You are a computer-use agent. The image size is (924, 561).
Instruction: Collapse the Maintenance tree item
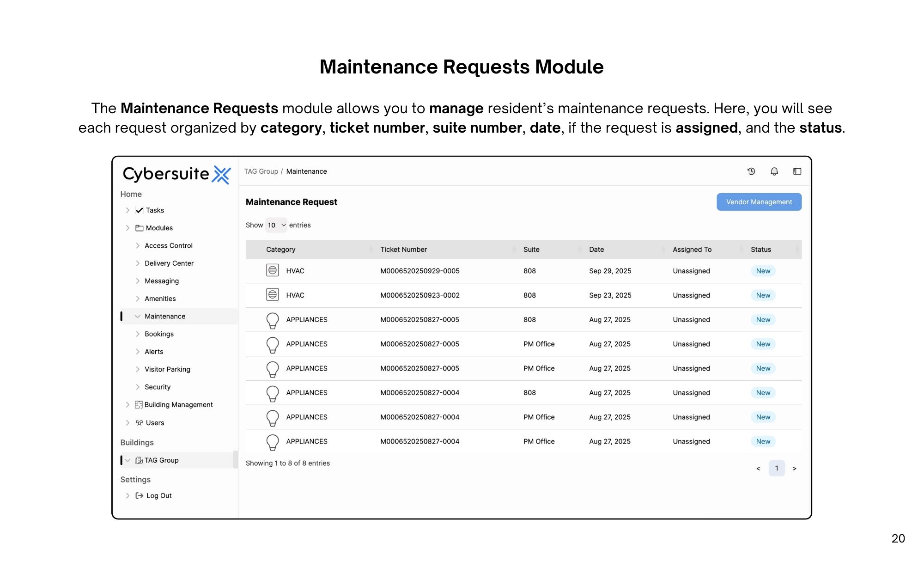point(138,317)
